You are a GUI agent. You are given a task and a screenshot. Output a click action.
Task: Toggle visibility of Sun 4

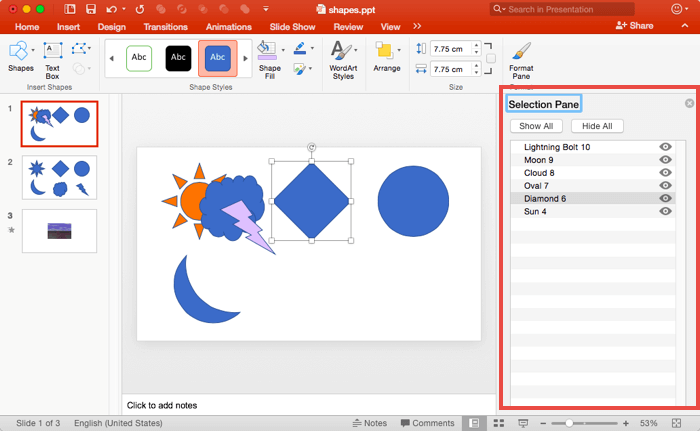[x=665, y=211]
